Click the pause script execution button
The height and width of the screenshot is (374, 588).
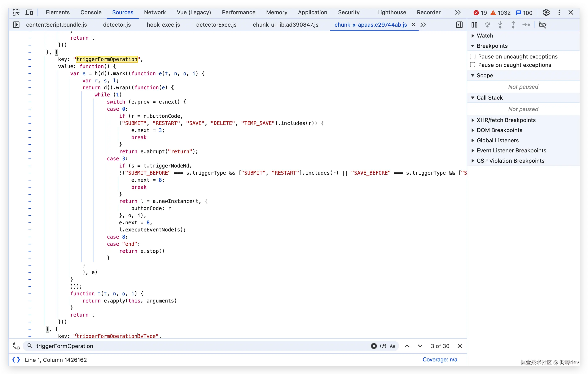pyautogui.click(x=474, y=25)
